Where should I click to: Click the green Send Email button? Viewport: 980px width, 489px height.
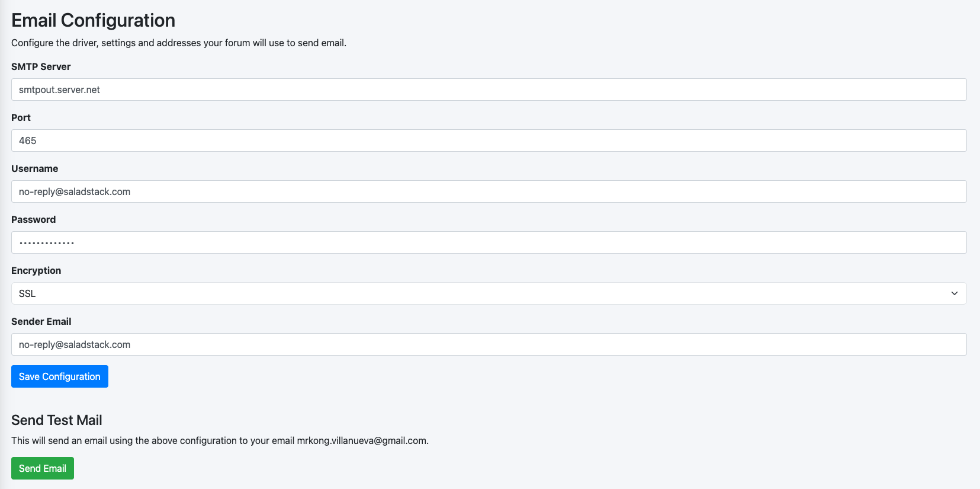(x=43, y=468)
